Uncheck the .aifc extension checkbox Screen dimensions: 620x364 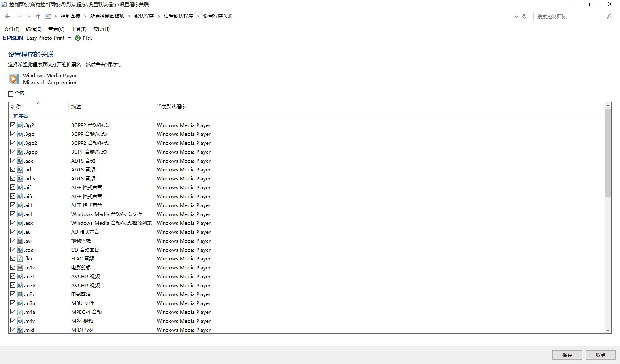pos(13,196)
